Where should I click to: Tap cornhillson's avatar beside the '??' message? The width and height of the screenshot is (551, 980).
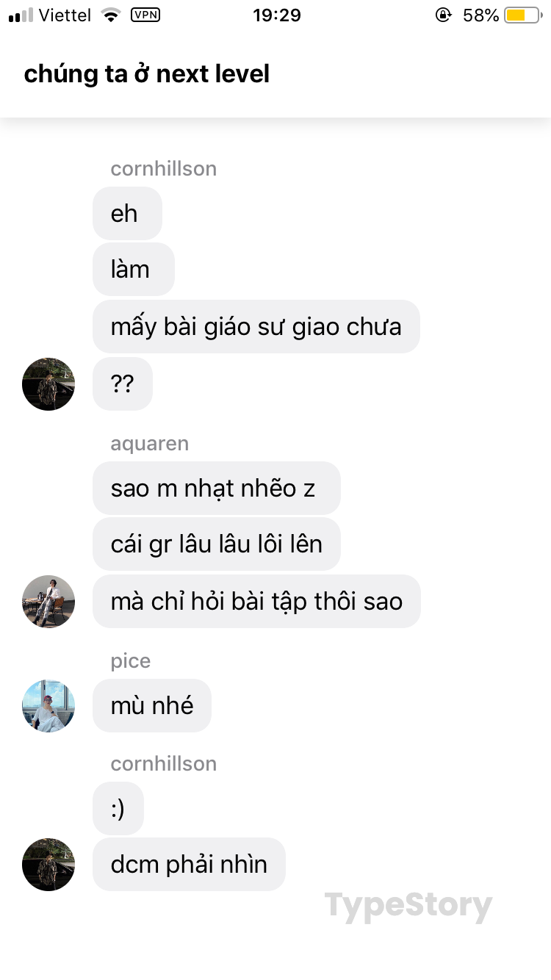coord(48,384)
